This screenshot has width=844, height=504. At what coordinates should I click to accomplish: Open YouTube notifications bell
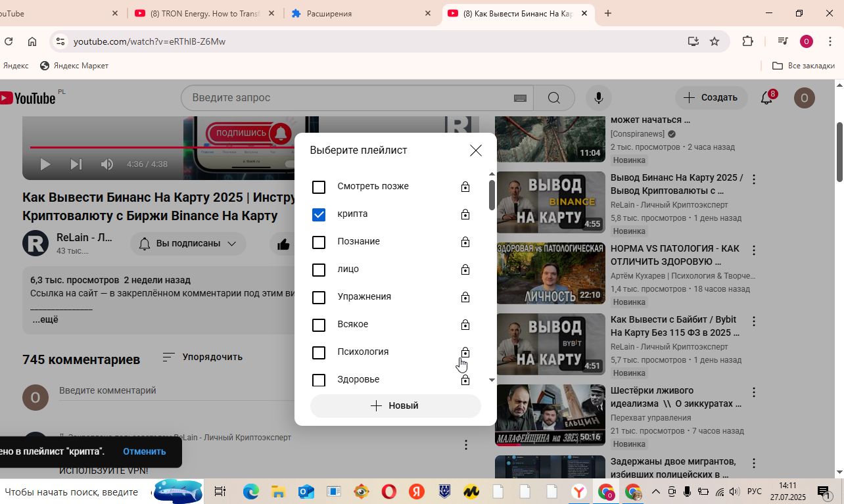click(x=766, y=98)
